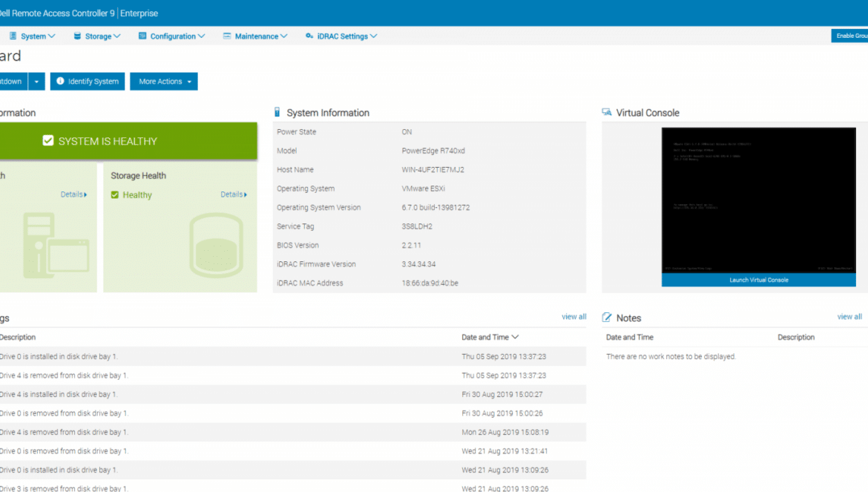Click the logs Description column header
The height and width of the screenshot is (492, 868).
pyautogui.click(x=18, y=337)
